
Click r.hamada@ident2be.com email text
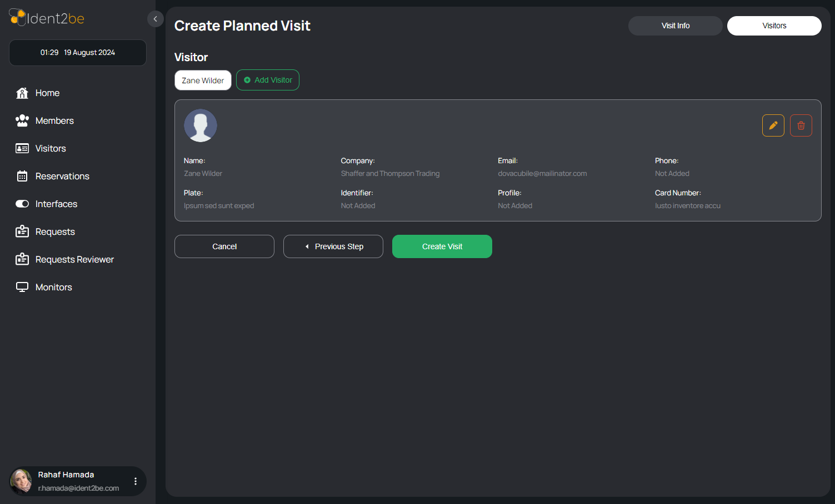point(78,488)
